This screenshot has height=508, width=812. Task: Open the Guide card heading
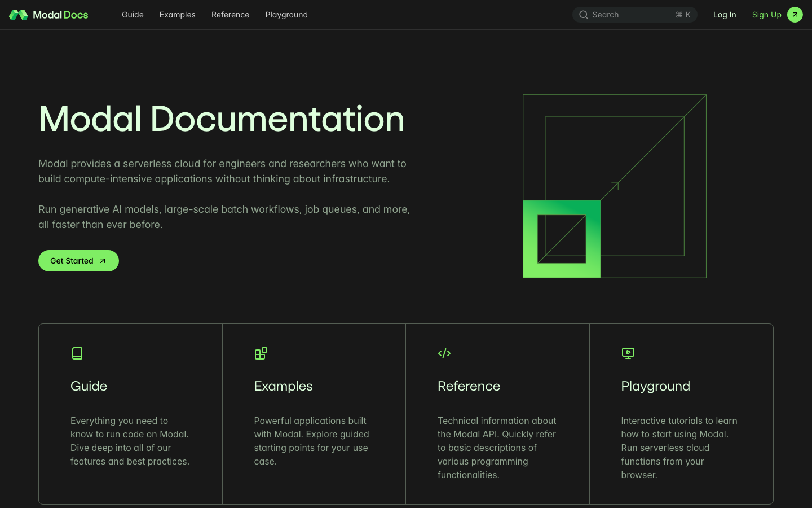[89, 386]
